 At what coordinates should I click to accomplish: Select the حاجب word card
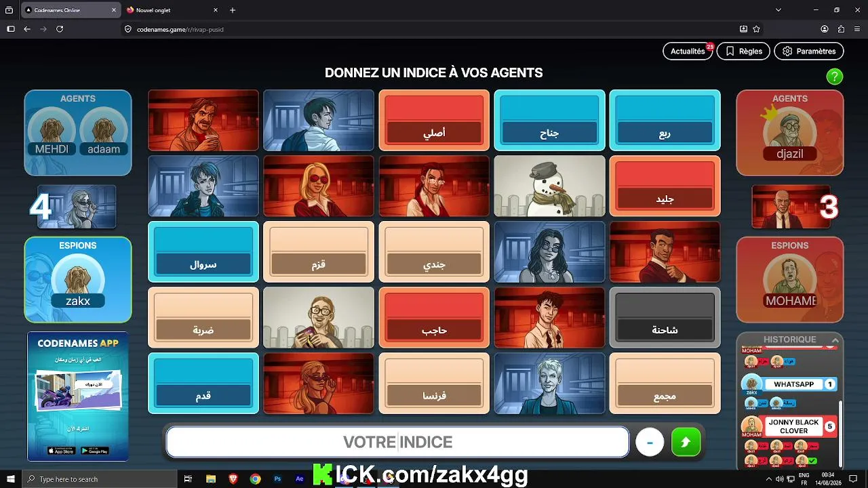click(x=434, y=317)
